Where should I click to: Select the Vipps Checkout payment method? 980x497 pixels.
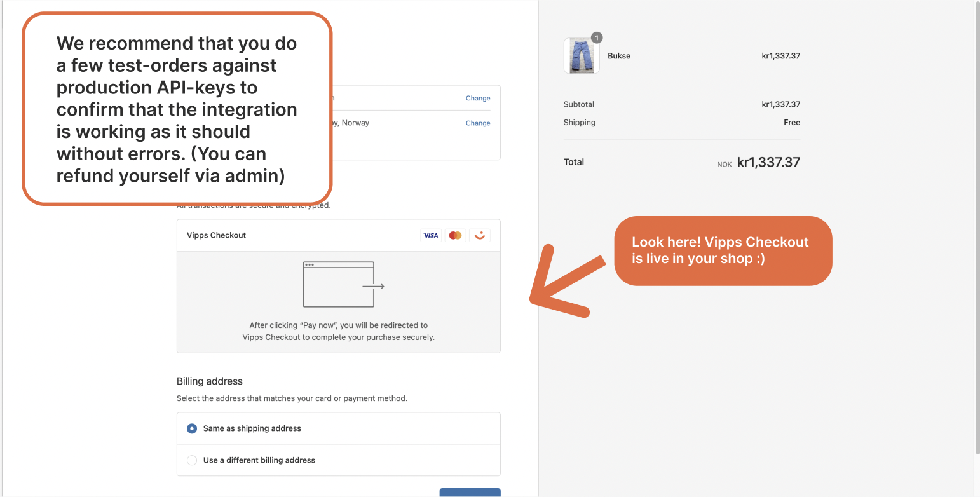click(339, 235)
